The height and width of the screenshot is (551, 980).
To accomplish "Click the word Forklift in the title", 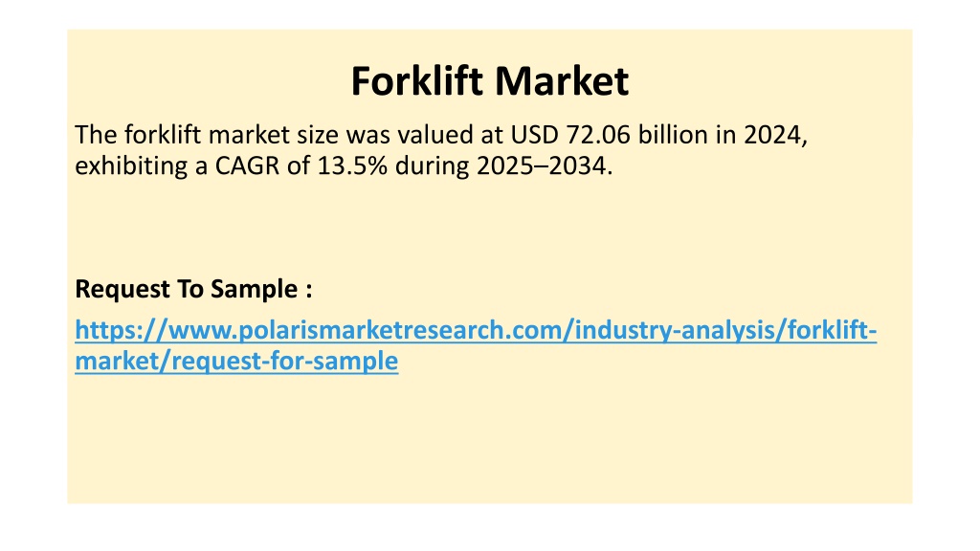I will (417, 81).
